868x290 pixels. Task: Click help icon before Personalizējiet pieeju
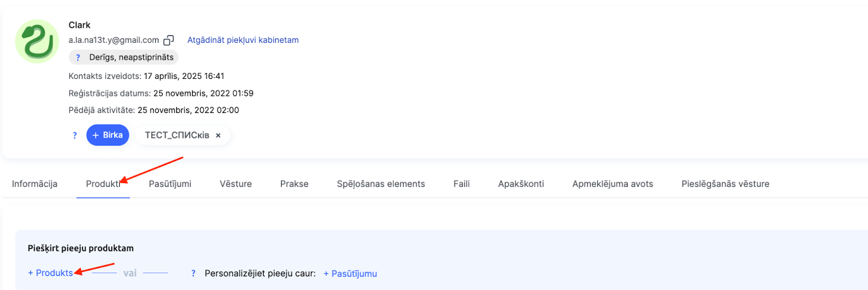193,274
